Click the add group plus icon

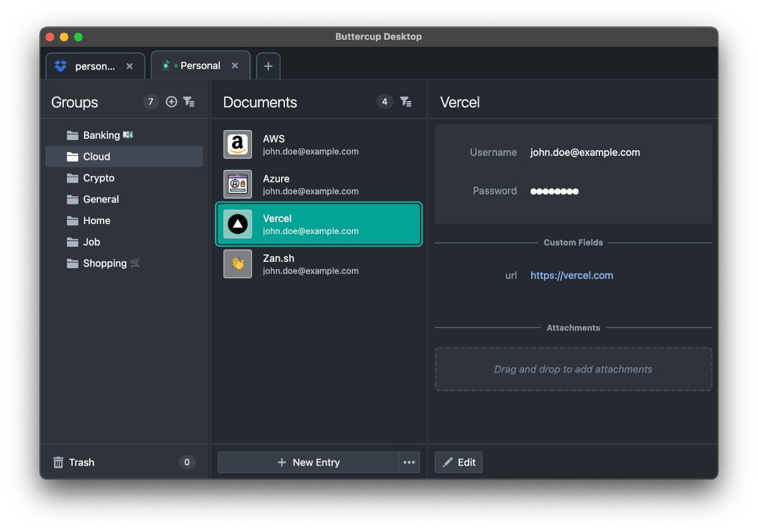pos(171,102)
